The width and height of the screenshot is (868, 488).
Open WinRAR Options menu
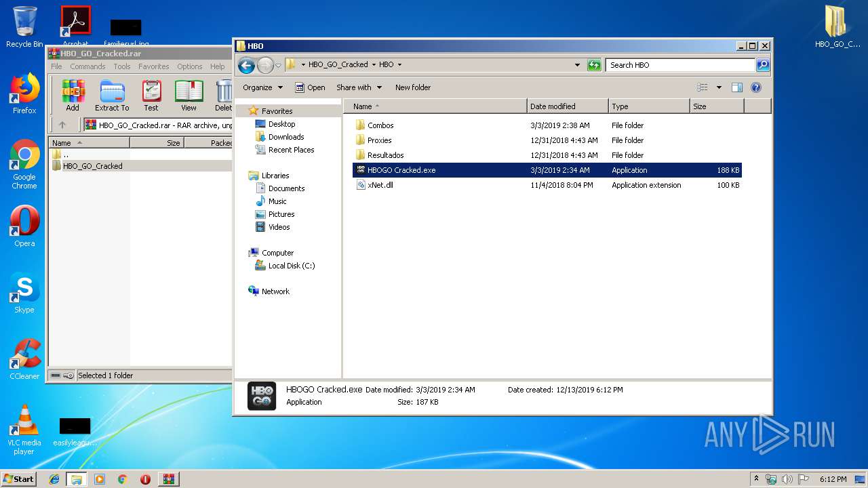click(x=190, y=66)
